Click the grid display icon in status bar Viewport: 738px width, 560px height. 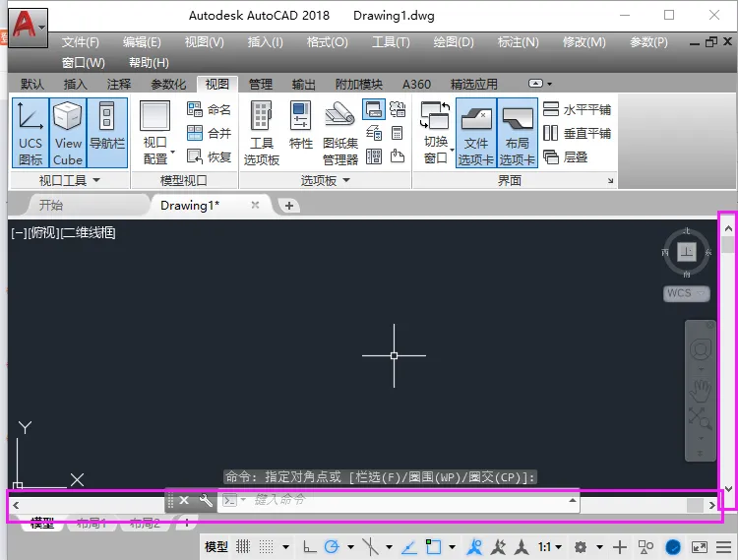click(243, 547)
